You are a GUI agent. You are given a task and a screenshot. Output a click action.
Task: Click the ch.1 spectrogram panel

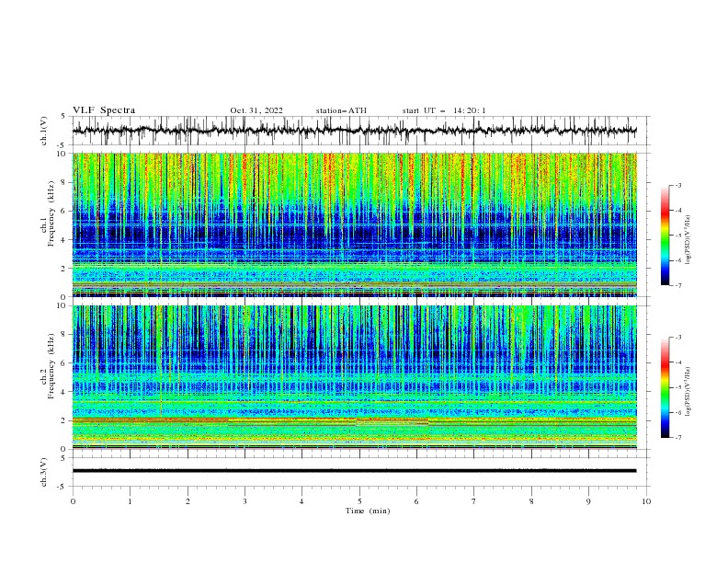pos(354,224)
